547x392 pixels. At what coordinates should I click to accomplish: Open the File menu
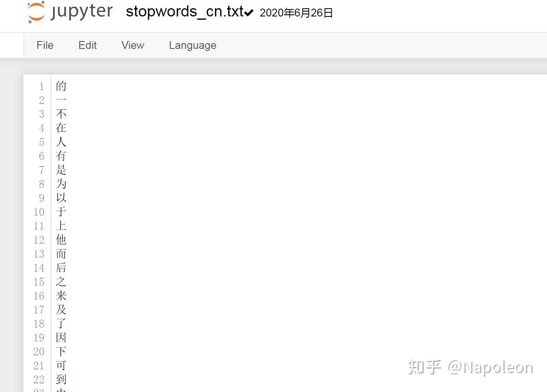(45, 45)
